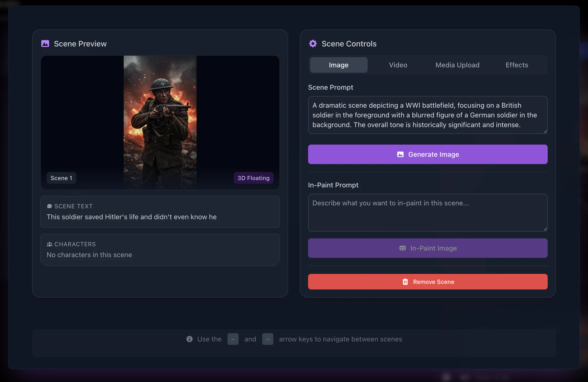Viewport: 588px width, 382px height.
Task: Click the Remove Scene button
Action: click(428, 282)
